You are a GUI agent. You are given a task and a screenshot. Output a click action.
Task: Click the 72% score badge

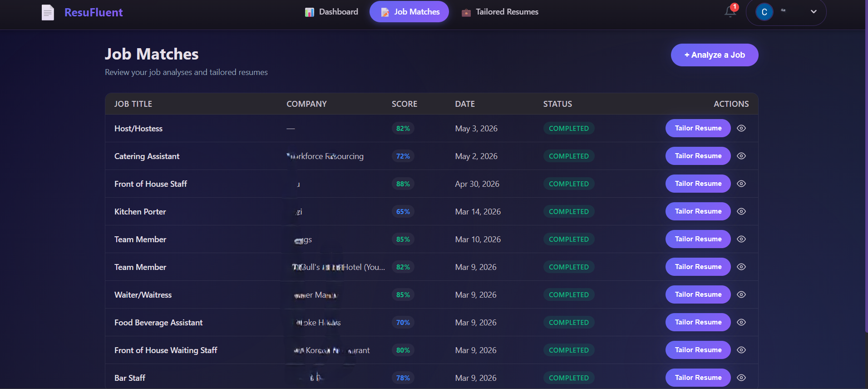point(403,156)
